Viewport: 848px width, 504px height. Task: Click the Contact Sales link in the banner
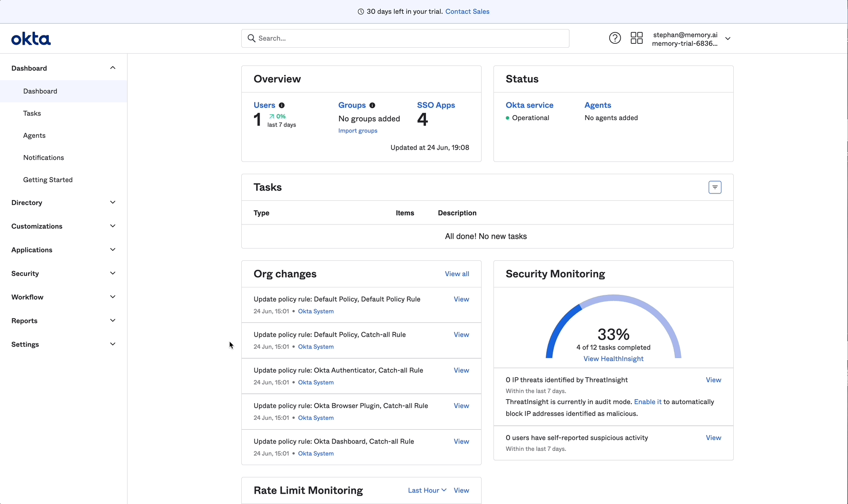point(467,11)
